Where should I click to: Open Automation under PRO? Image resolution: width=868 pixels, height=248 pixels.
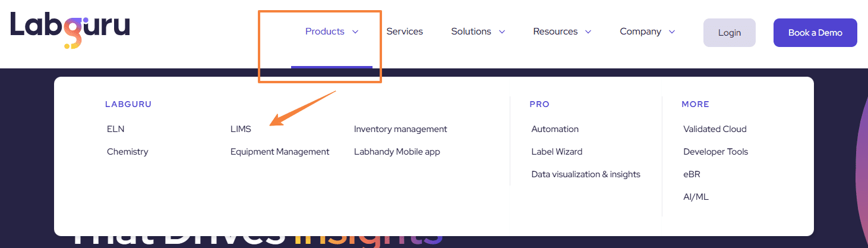point(555,129)
